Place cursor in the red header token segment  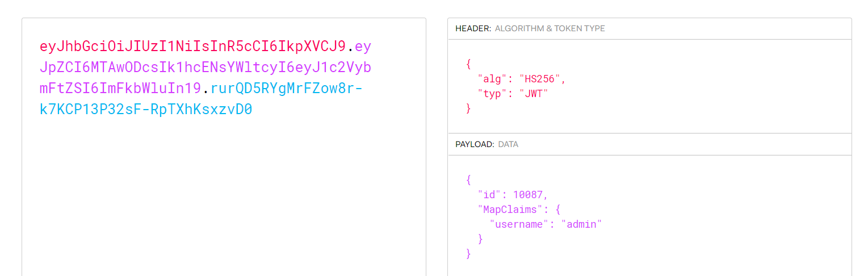[x=193, y=46]
